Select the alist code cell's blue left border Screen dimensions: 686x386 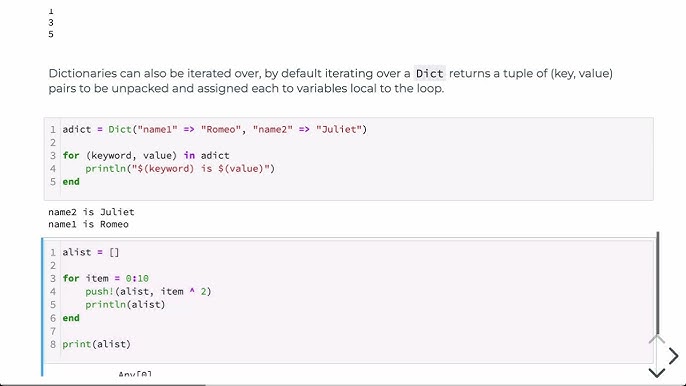(x=42, y=306)
